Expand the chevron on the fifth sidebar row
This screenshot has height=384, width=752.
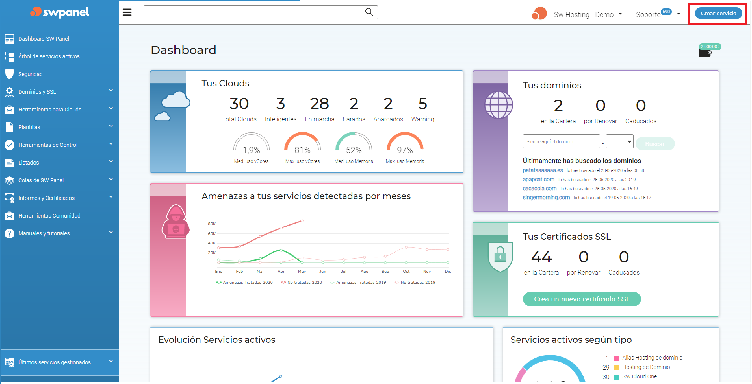click(x=111, y=108)
